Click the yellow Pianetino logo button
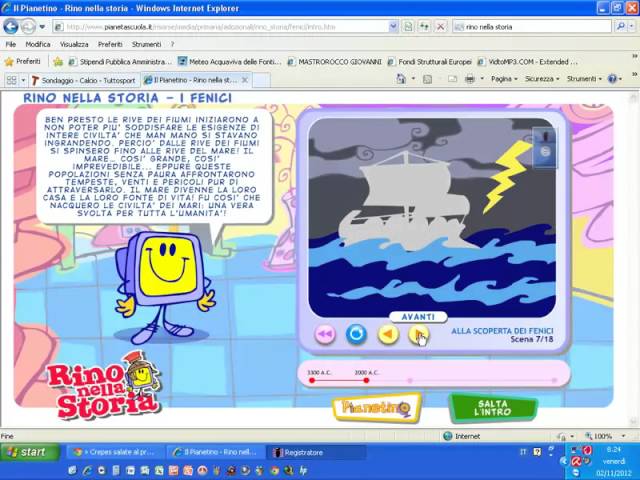Image resolution: width=640 pixels, height=480 pixels. click(x=376, y=407)
